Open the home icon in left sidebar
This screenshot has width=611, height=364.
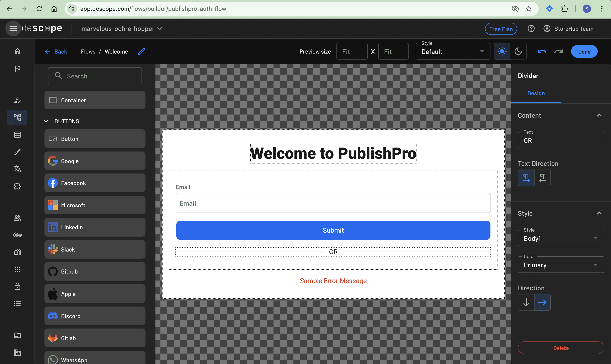click(x=17, y=51)
